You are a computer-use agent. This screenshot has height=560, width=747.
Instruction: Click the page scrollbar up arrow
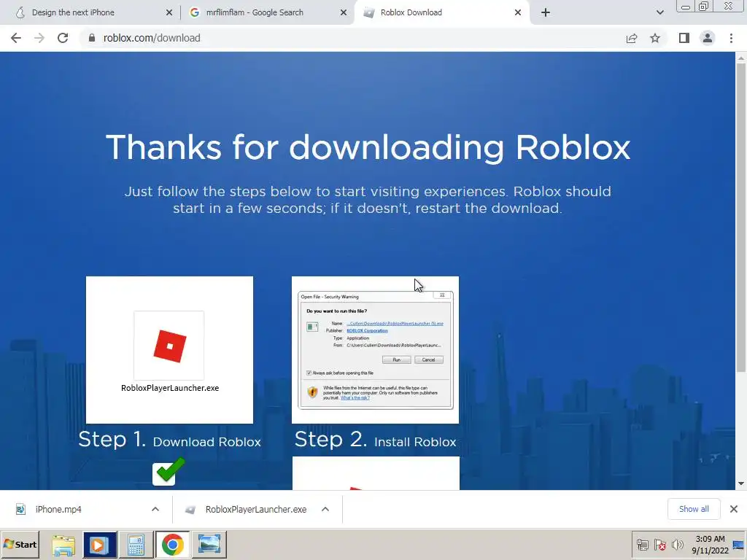[741, 58]
